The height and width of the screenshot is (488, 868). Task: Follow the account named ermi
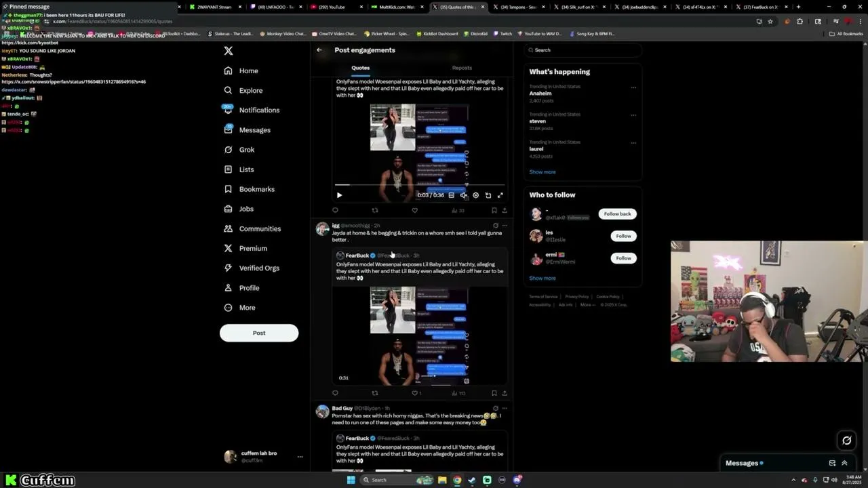click(x=623, y=258)
